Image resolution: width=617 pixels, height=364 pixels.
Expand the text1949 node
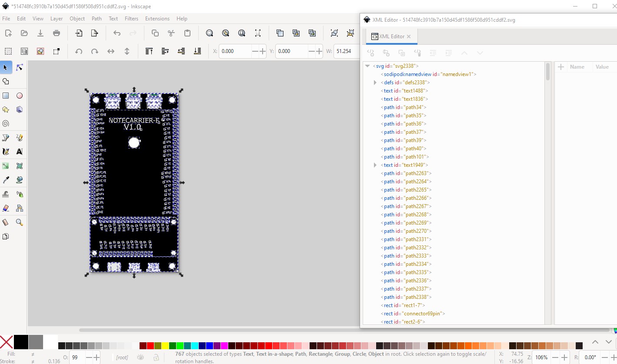(x=375, y=165)
